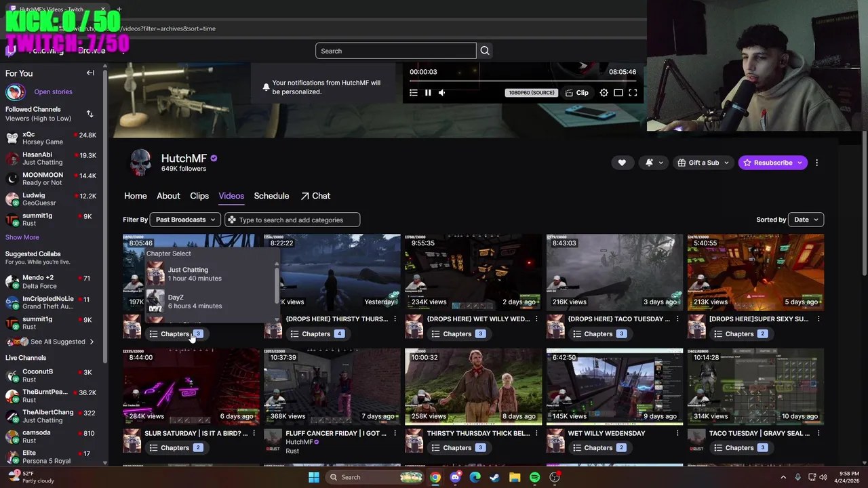Expand Chapters on THIRSTY THURS video
The image size is (868, 488).
point(316,333)
